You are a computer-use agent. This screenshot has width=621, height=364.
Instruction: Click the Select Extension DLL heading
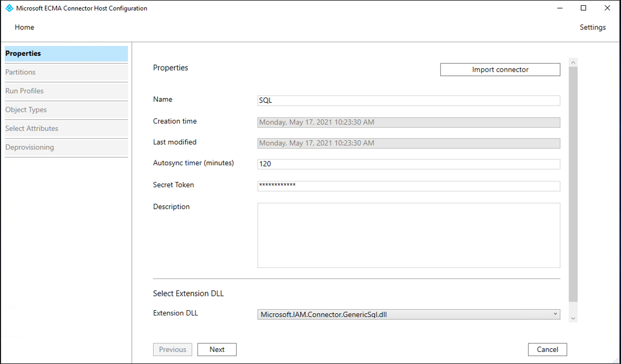tap(189, 293)
